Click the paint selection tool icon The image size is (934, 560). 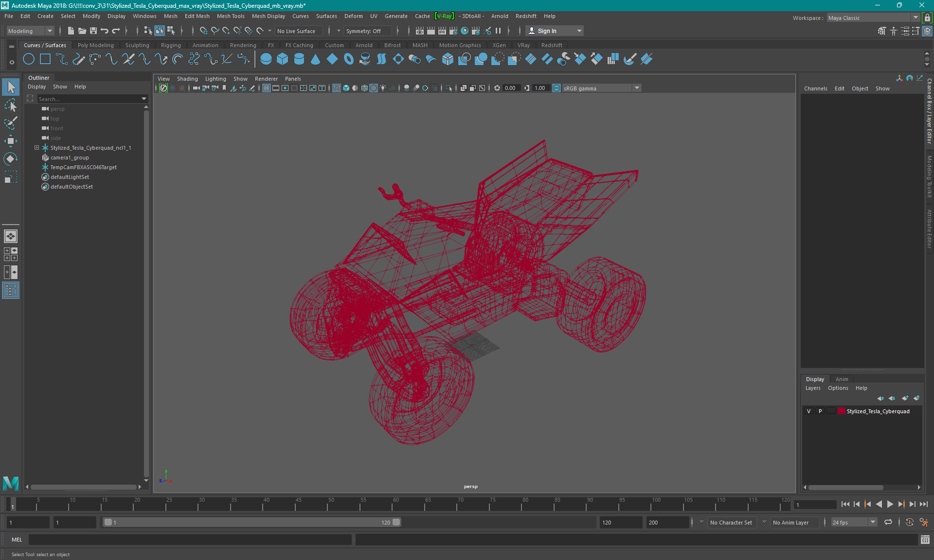coord(10,122)
